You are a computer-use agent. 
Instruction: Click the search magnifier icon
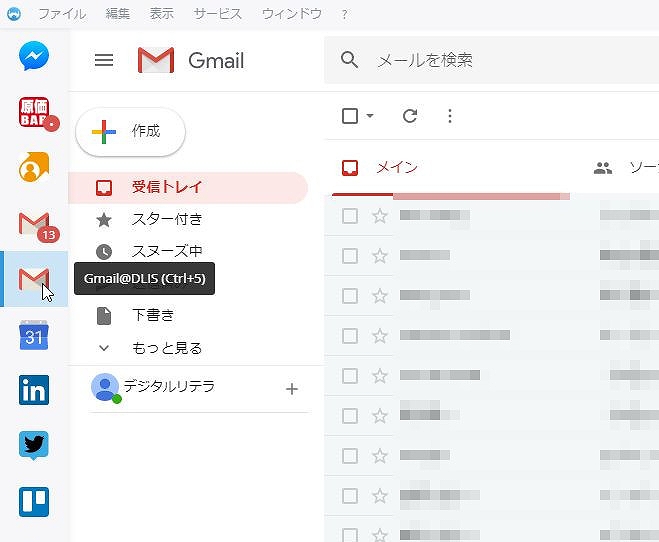[x=349, y=60]
